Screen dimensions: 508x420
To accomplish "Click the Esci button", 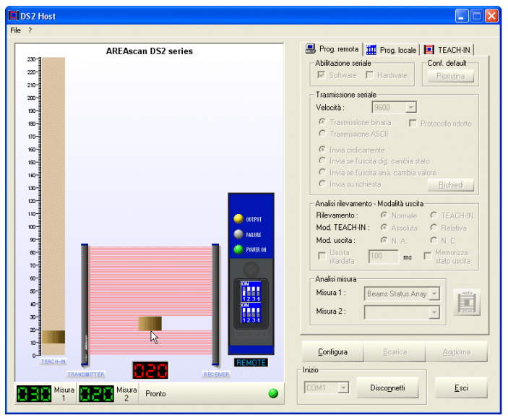I will tap(461, 387).
